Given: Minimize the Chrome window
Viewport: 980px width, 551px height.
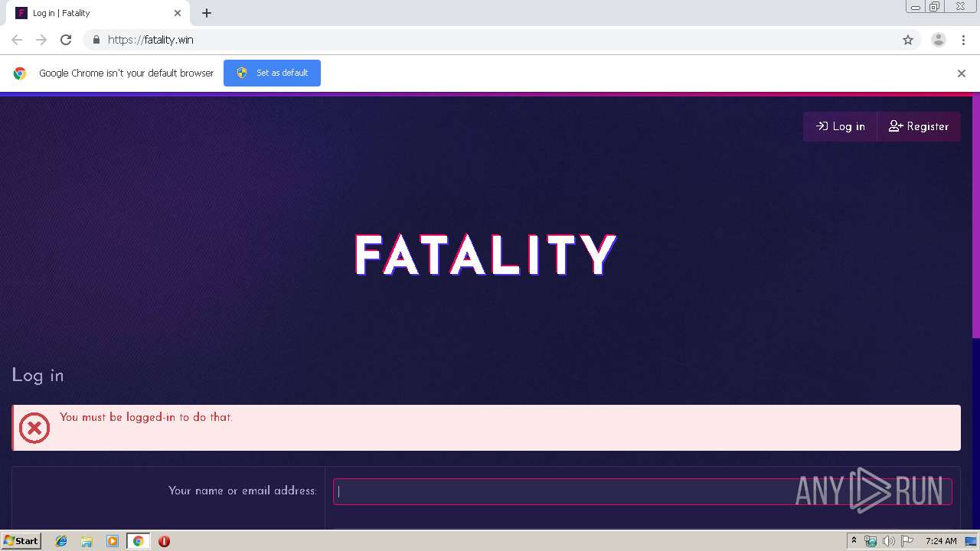Looking at the screenshot, I should (x=916, y=7).
